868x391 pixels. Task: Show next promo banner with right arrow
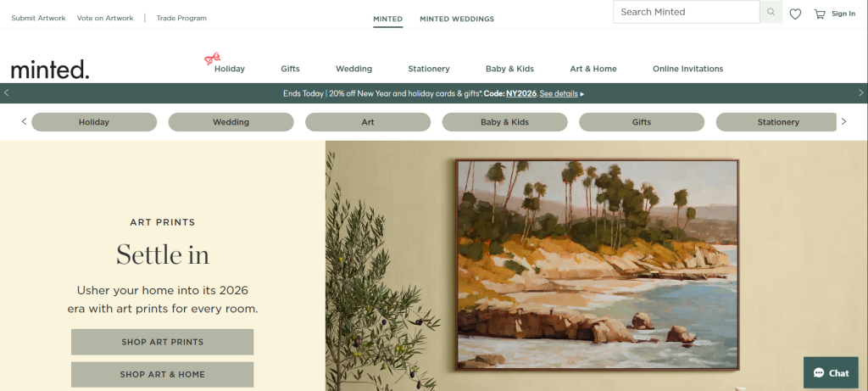(861, 93)
